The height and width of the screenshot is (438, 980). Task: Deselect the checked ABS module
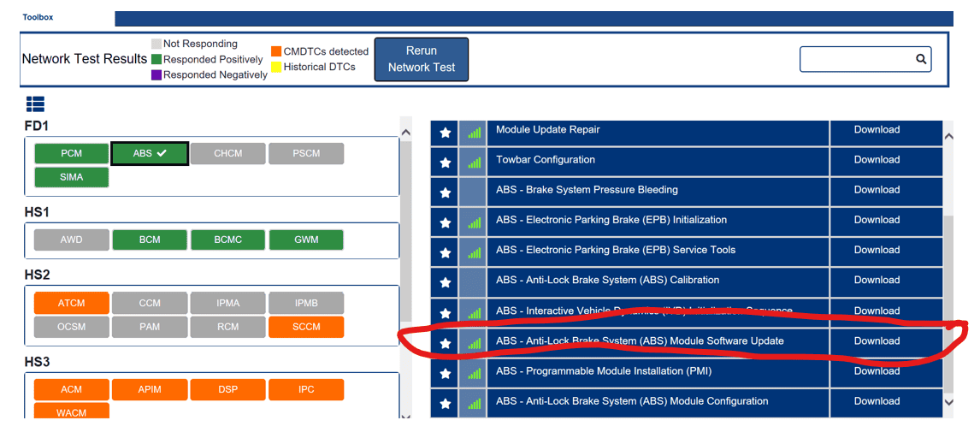point(150,153)
